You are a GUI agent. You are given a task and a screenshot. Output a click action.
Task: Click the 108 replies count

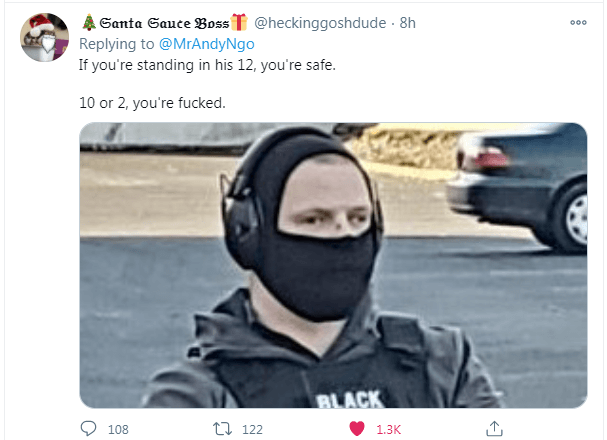[x=118, y=429]
